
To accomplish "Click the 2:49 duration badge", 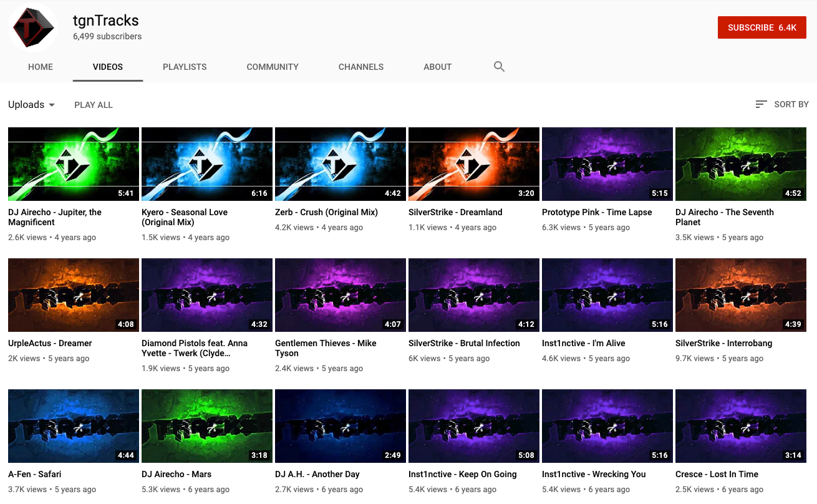I will click(x=393, y=455).
